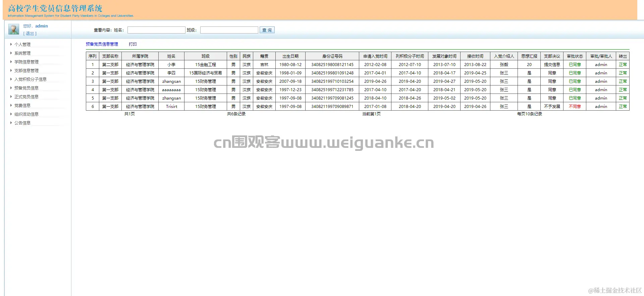Click the name cell 小李
The width and height of the screenshot is (644, 296).
pyautogui.click(x=171, y=65)
